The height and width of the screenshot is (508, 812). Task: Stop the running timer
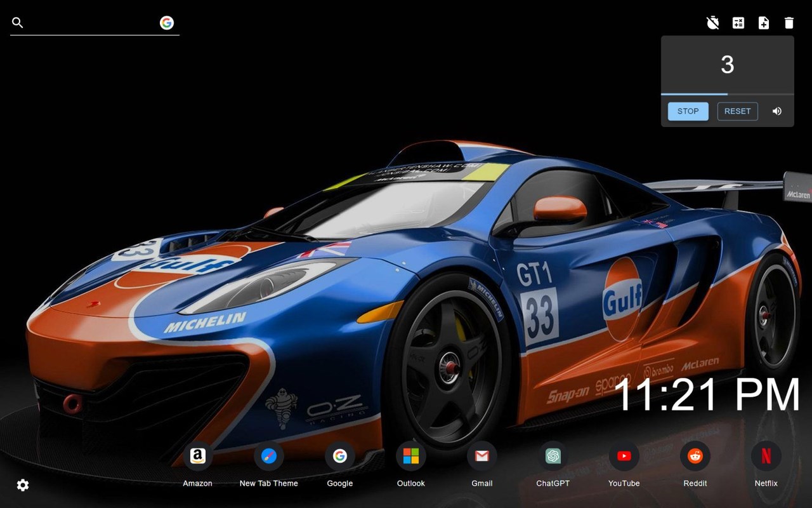(688, 111)
